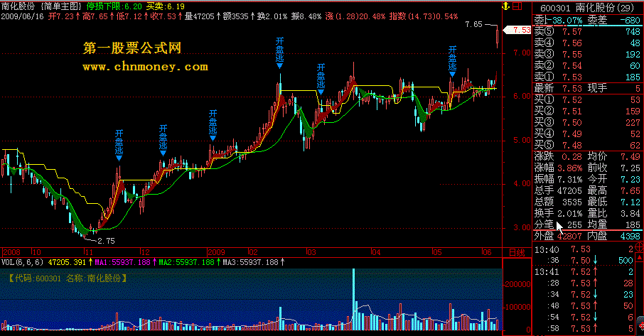This screenshot has height=336, width=644.
Task: Click the 外盘 42807 value
Action: 569,236
